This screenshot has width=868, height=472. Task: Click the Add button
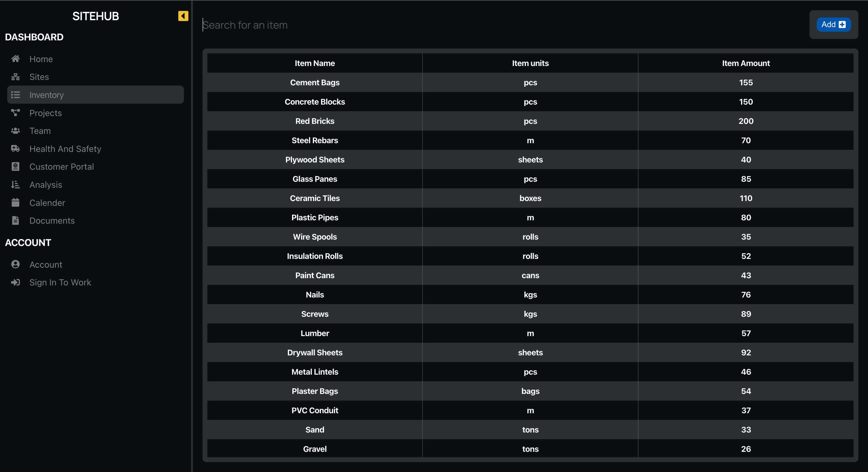click(833, 24)
